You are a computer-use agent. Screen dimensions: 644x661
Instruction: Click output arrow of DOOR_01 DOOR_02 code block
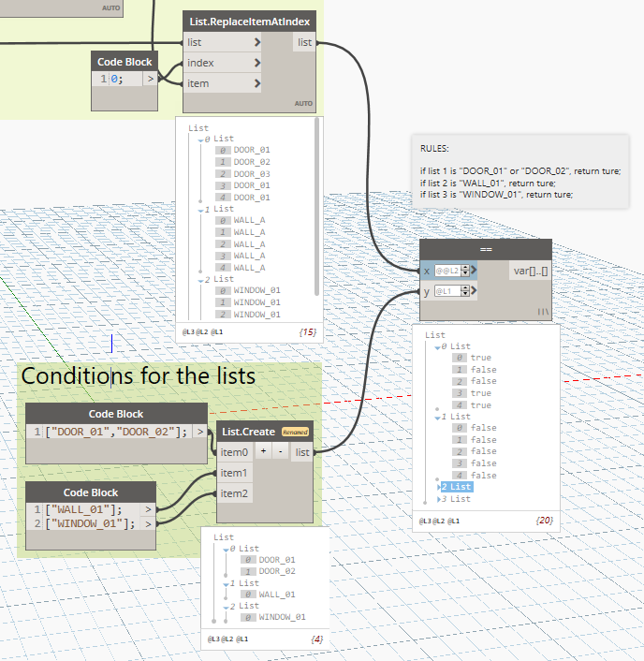(x=199, y=432)
